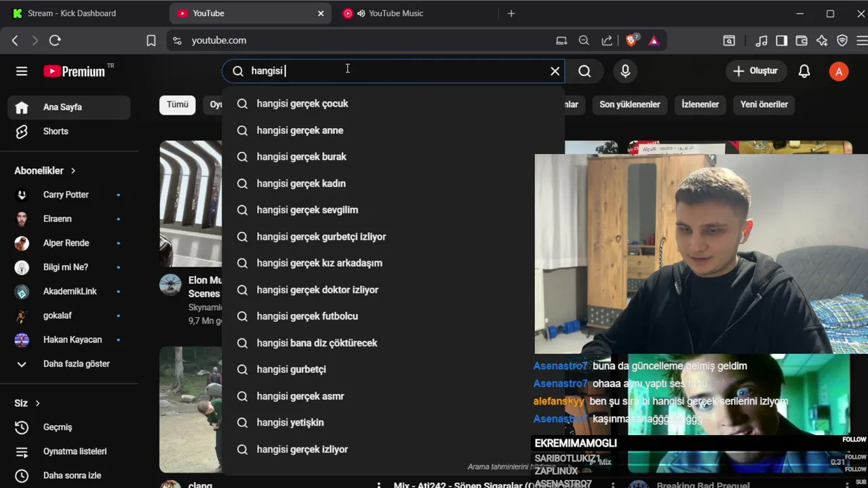The width and height of the screenshot is (868, 488).
Task: Open Brave VPN shield icon
Action: pos(842,41)
